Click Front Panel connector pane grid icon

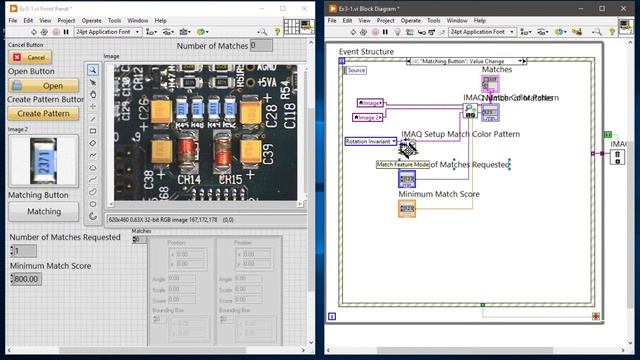(291, 27)
